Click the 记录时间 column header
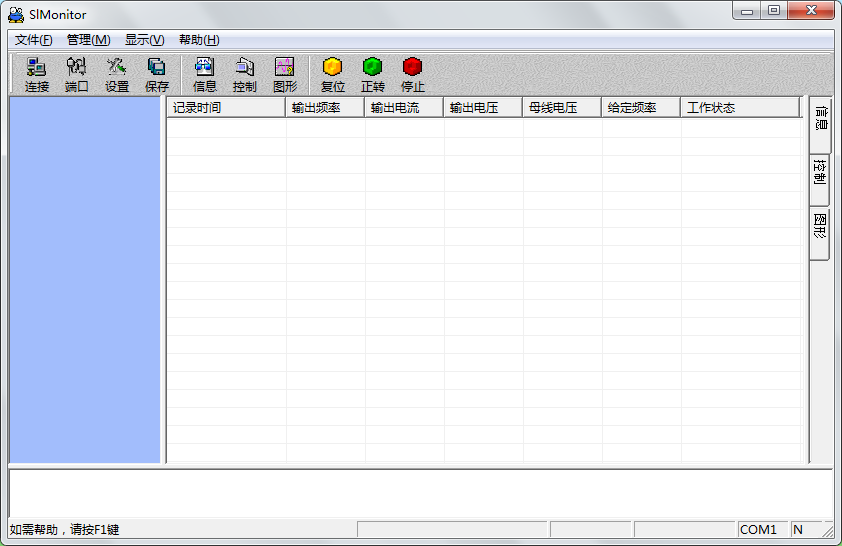 point(225,108)
